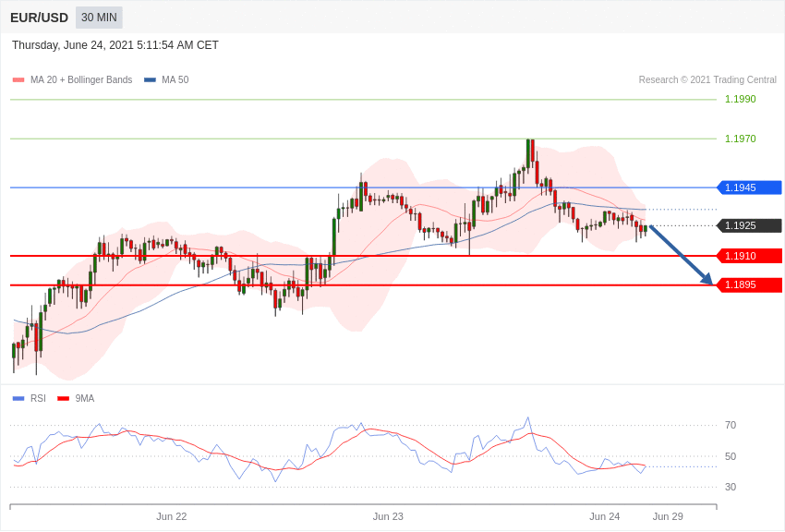The height and width of the screenshot is (532, 785).
Task: Click the 1.1970 resistance level label
Action: coord(741,139)
